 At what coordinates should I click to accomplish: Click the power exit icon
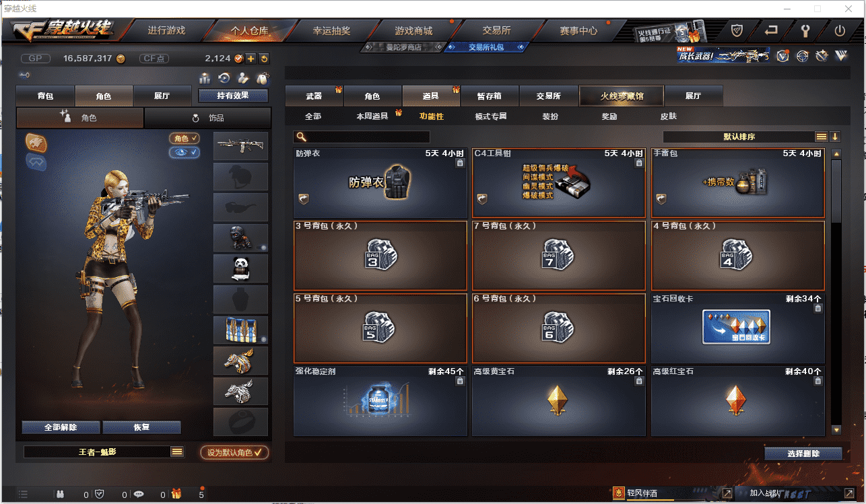pyautogui.click(x=840, y=30)
